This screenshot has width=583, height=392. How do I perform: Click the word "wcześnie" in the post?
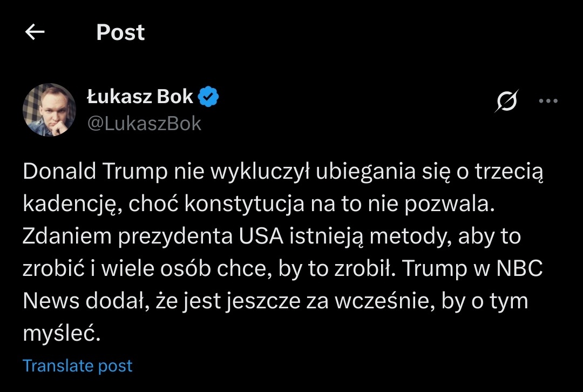click(381, 301)
